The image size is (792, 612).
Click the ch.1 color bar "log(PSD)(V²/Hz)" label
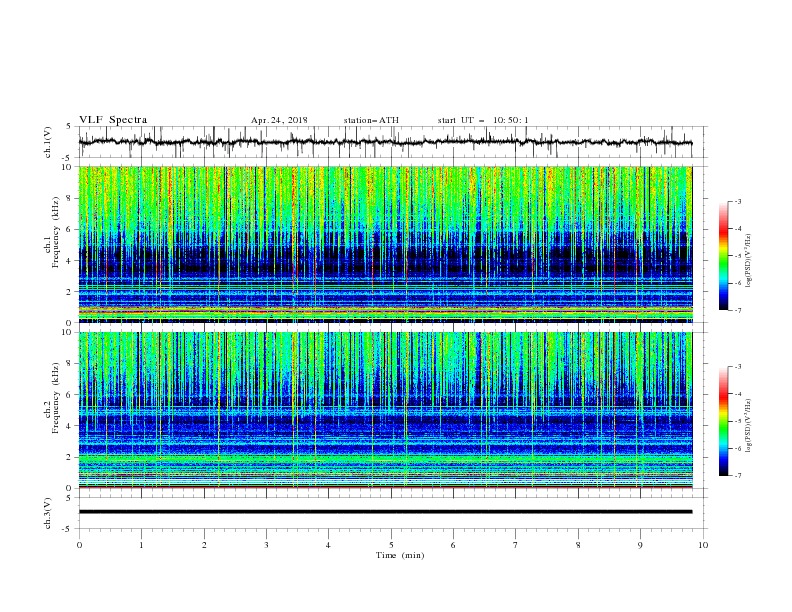749,261
